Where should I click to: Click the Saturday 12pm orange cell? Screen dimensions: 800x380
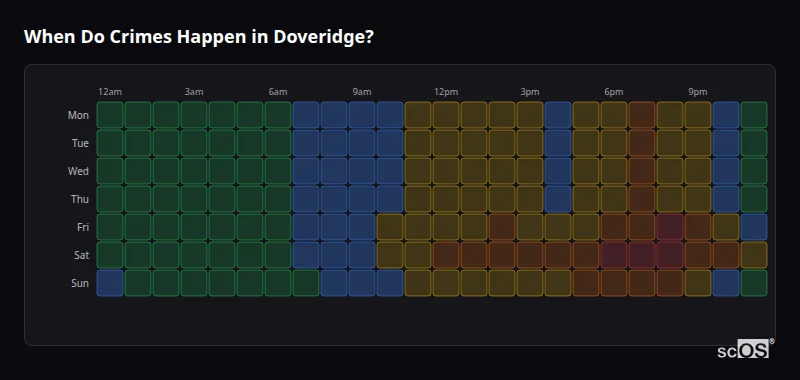[x=446, y=255]
